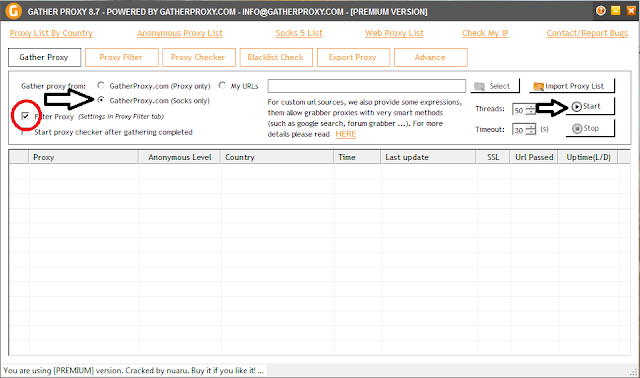Adjust the Threads value spinner arrows

(x=530, y=109)
